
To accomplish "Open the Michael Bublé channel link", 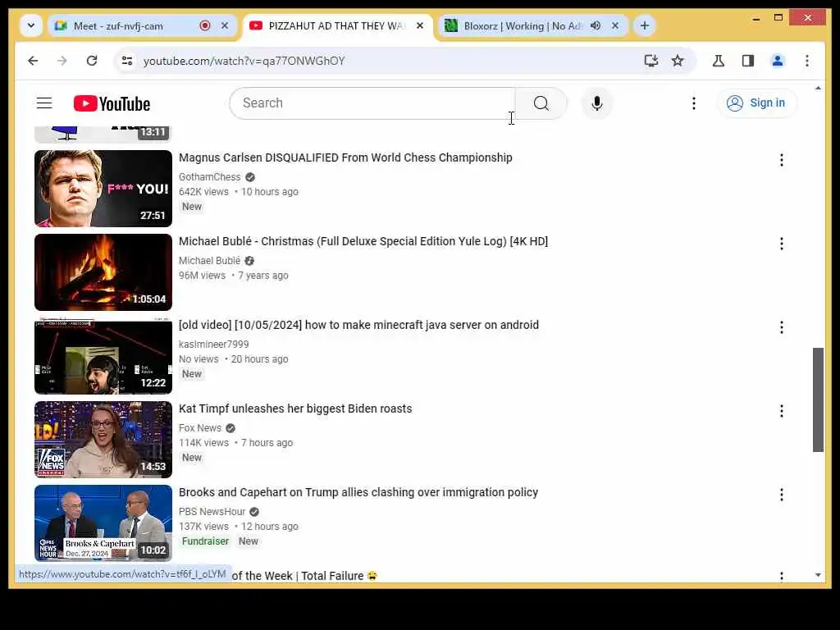I will click(x=209, y=260).
